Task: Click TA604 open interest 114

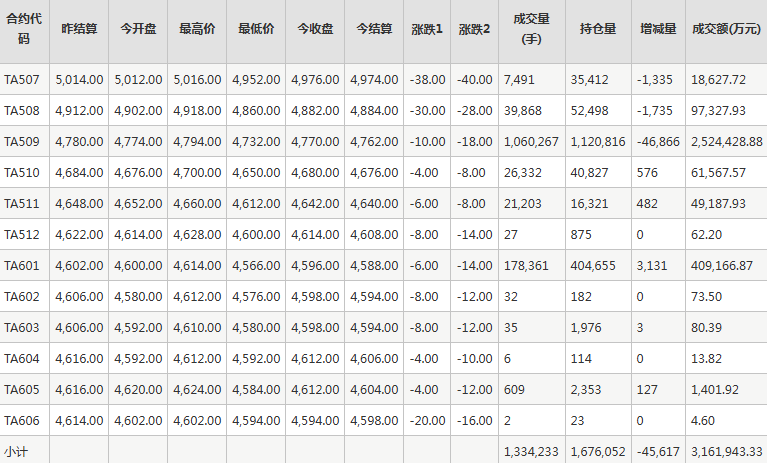Action: [581, 358]
